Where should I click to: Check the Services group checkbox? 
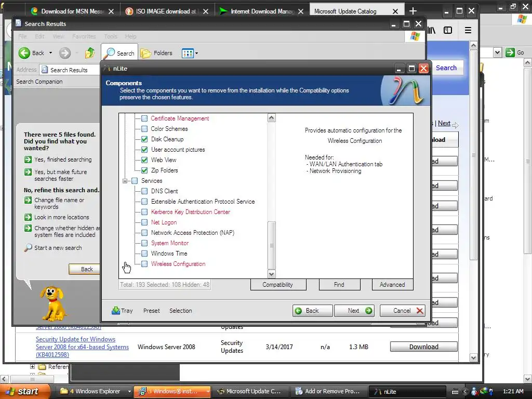pos(135,181)
